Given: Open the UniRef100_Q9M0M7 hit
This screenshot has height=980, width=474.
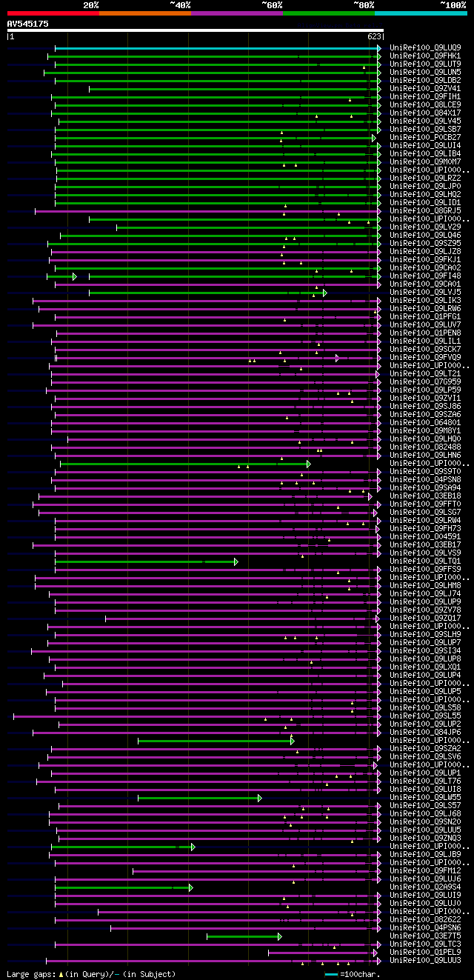Looking at the screenshot, I should (x=426, y=162).
